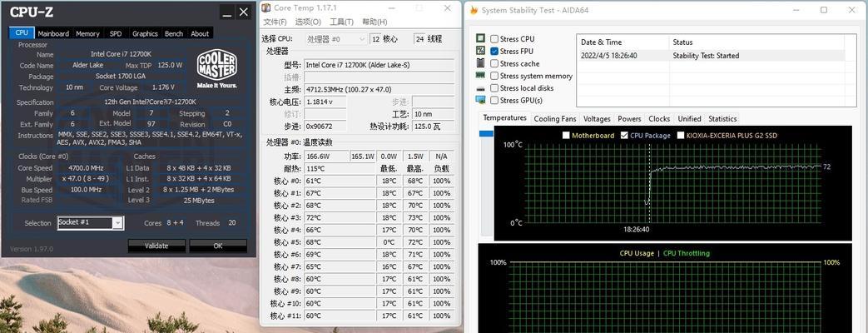Uncheck the Stress FPU checkbox
The image size is (868, 333).
pyautogui.click(x=494, y=51)
